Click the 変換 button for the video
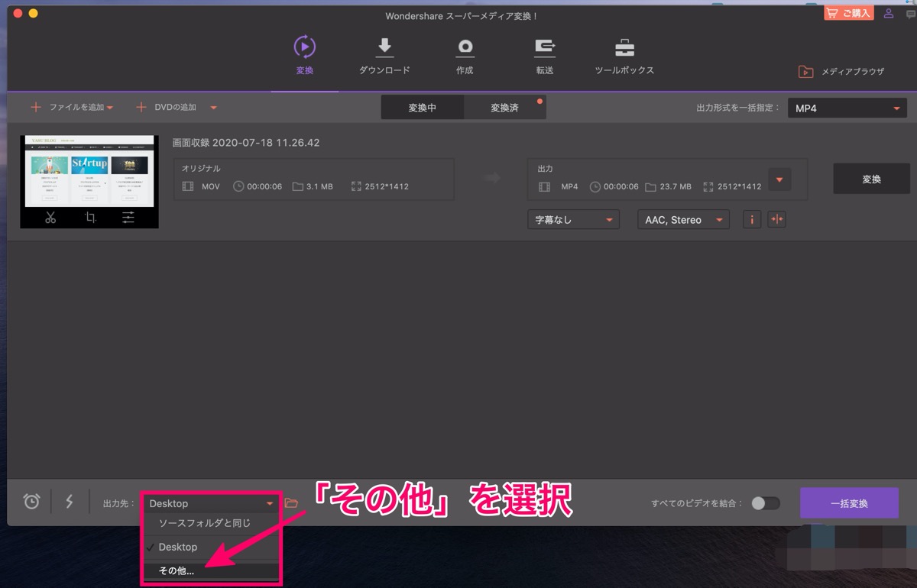 pyautogui.click(x=871, y=179)
